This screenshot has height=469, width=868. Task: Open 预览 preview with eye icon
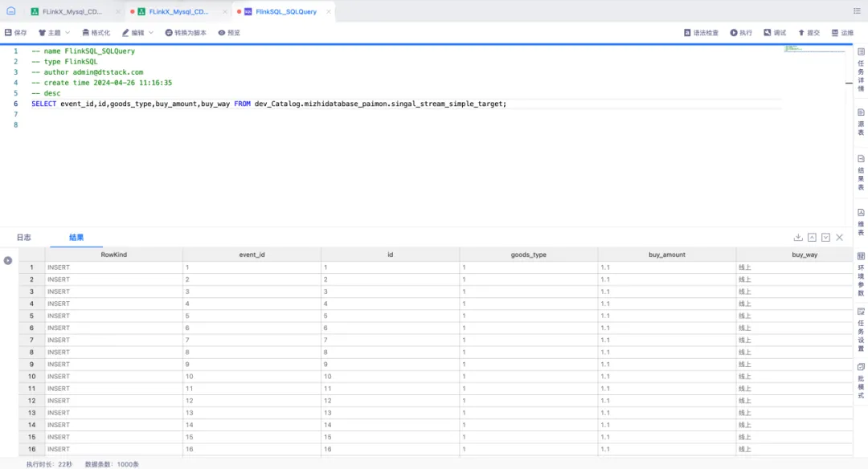229,33
